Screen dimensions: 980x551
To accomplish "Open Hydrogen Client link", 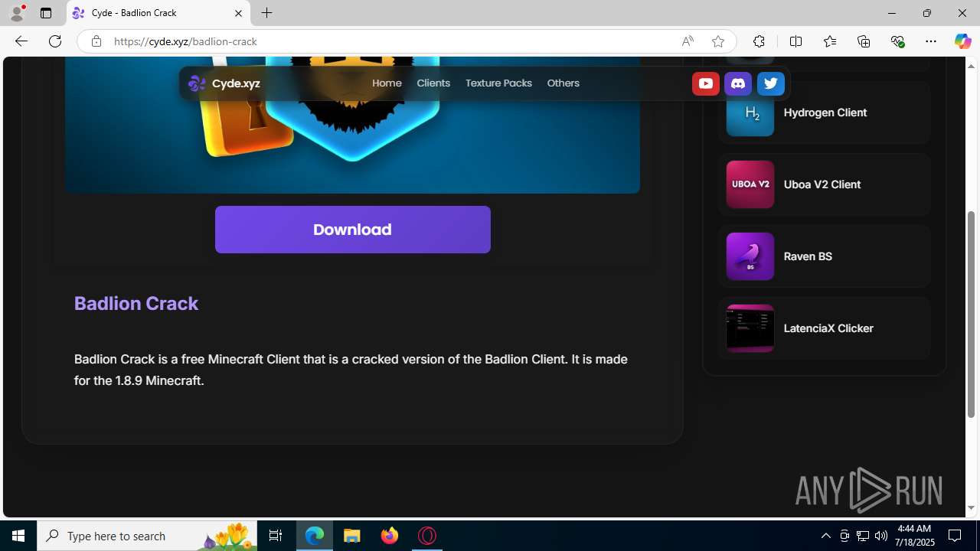I will (x=825, y=112).
